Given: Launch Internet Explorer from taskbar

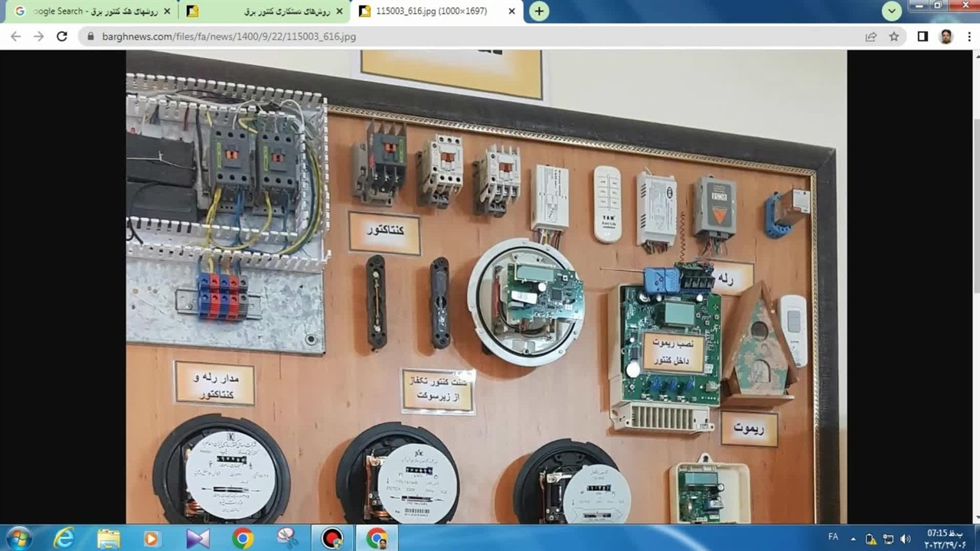Looking at the screenshot, I should tap(64, 538).
